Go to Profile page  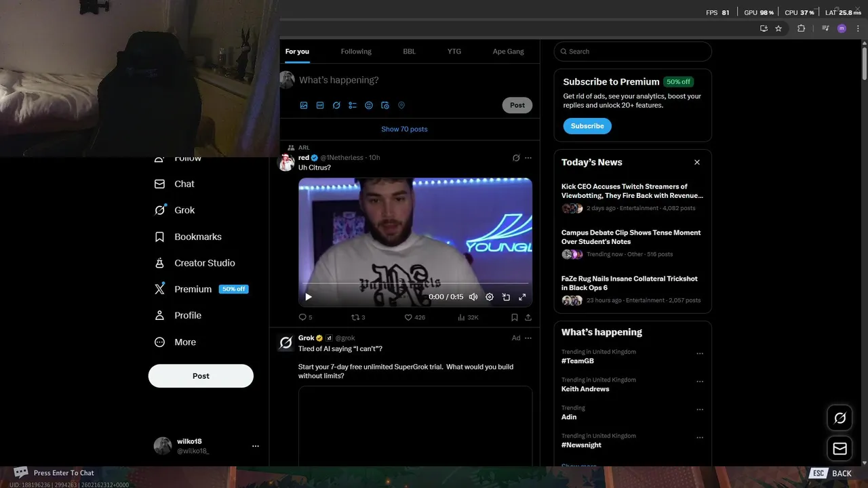pos(178,315)
